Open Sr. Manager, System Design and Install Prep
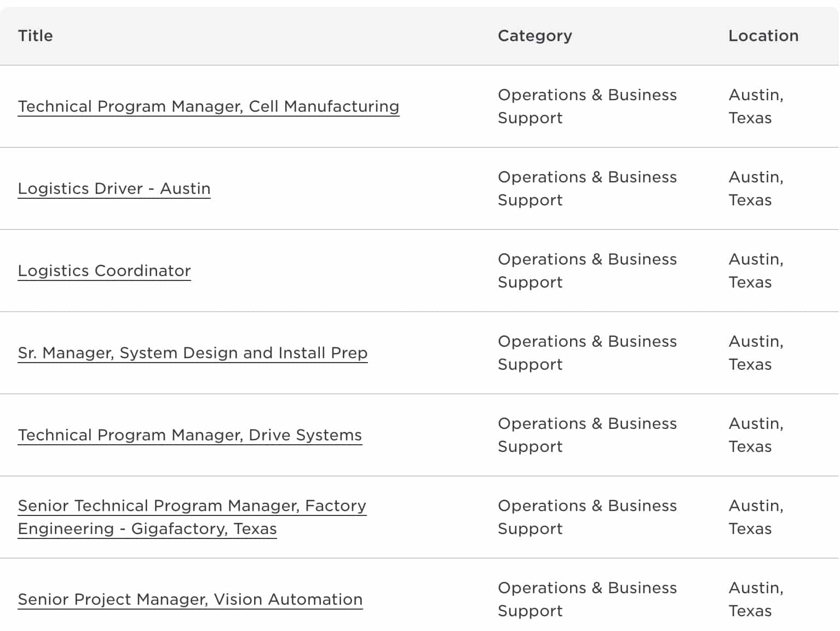Image resolution: width=840 pixels, height=631 pixels. 192,353
